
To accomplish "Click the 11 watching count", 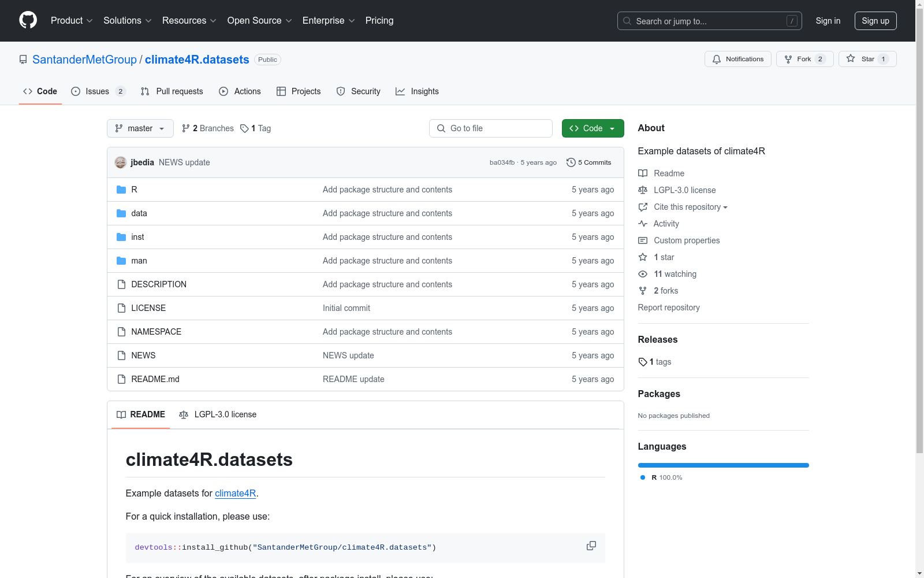I will tap(675, 274).
